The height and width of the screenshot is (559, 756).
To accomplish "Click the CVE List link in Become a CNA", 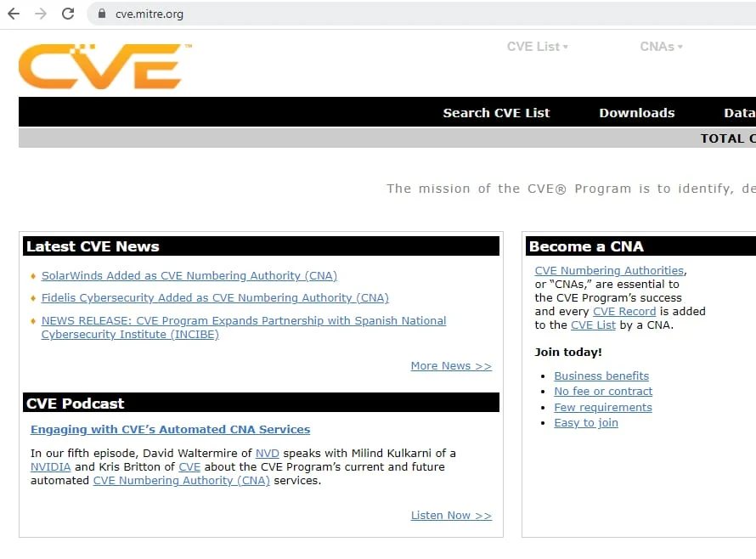I will pos(593,325).
